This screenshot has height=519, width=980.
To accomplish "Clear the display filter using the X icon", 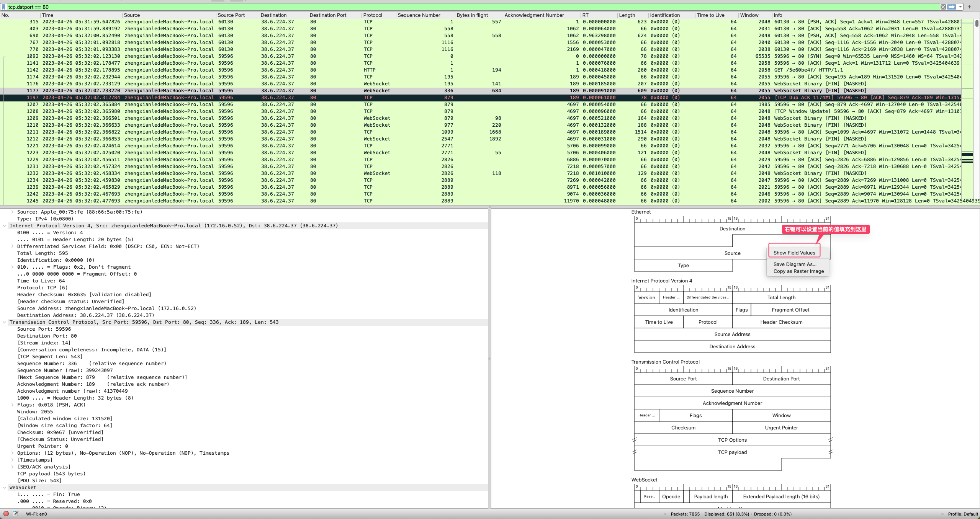I will [943, 7].
